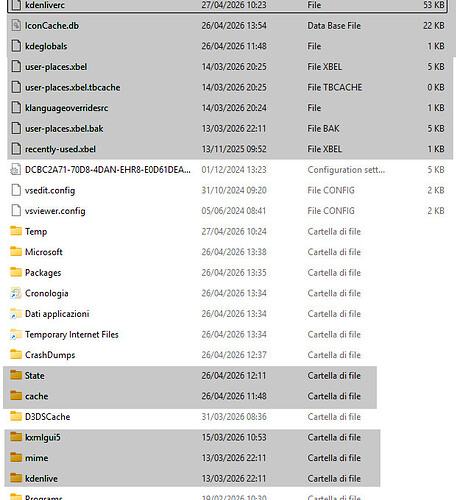The height and width of the screenshot is (500, 456).
Task: Click the vsviewer.config file name
Action: click(x=55, y=211)
